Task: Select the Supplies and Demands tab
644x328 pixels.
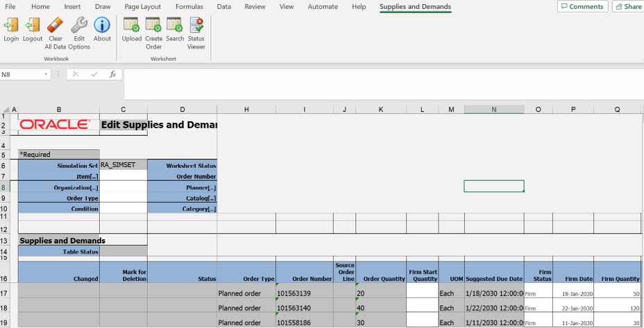Action: (415, 6)
